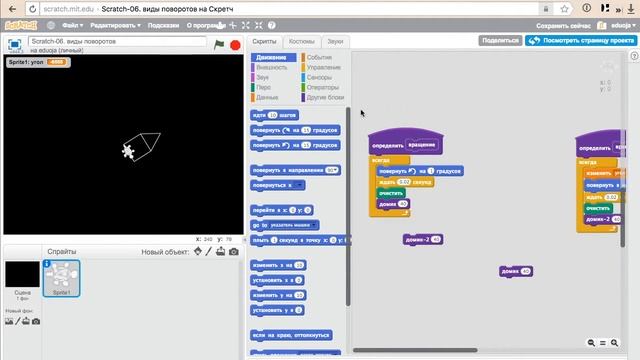Select the grow sprite tool
This screenshot has width=640, height=360.
coord(246,25)
